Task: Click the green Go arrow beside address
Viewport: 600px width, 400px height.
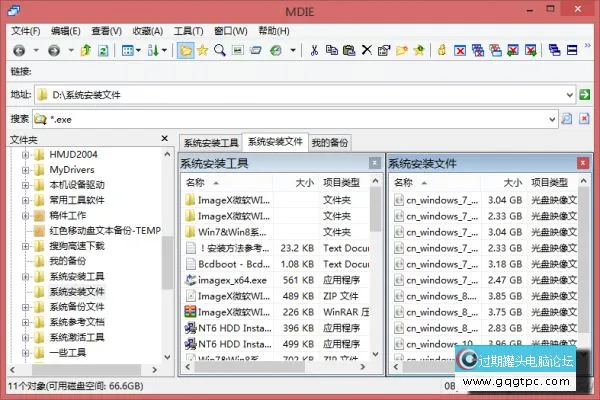Action: click(584, 94)
